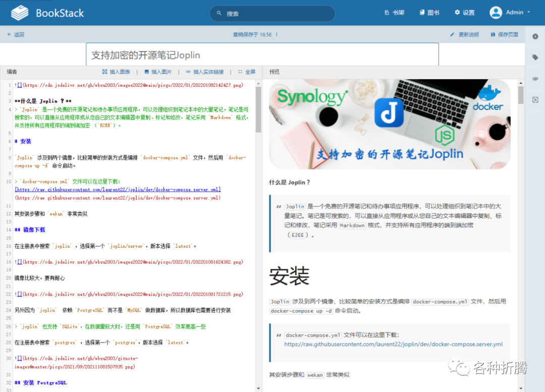The width and height of the screenshot is (545, 392).
Task: Edit the page title 支持加密的开源笔记Joplin
Action: (262, 55)
